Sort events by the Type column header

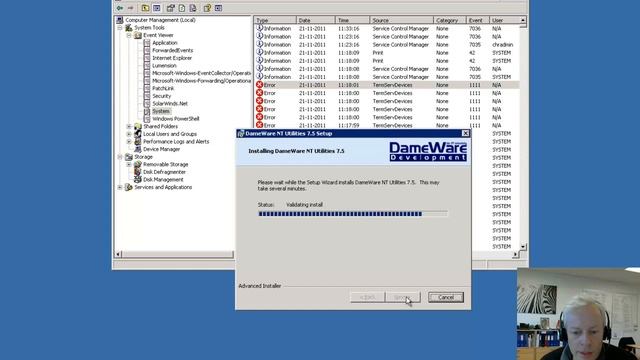click(x=275, y=20)
